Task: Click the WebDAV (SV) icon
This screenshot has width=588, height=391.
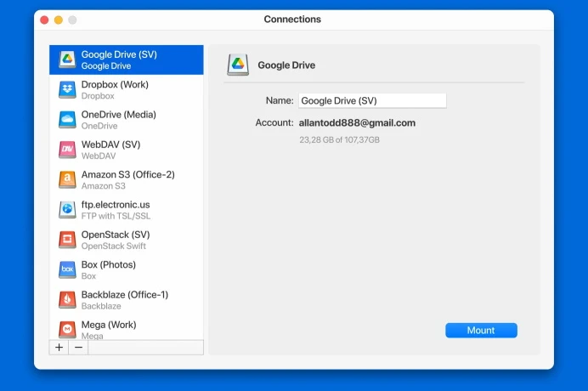Action: click(x=67, y=150)
